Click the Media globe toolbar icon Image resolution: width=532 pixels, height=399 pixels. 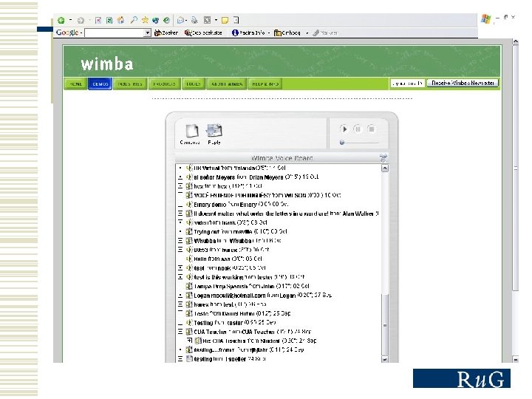156,21
